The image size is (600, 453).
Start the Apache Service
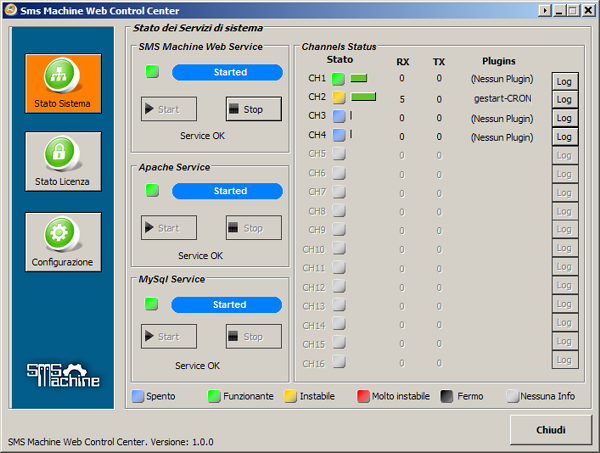coord(169,228)
